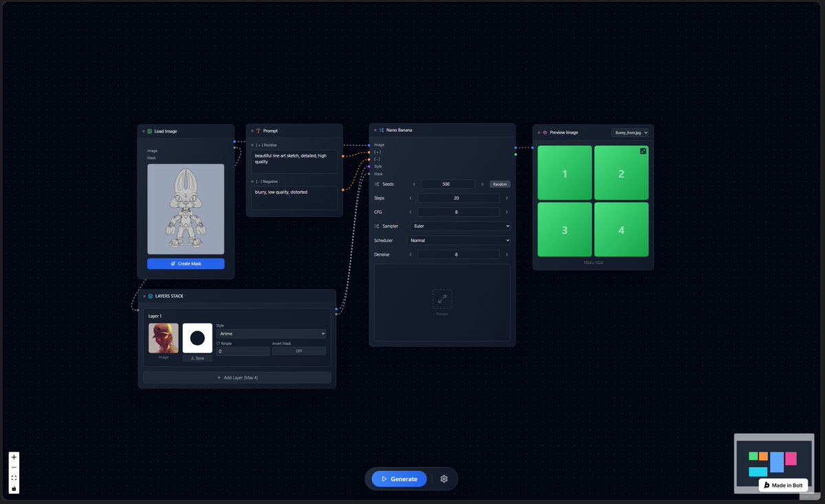Open the Sampler dropdown showing Euler
Viewport: 825px width, 504px height.
click(x=461, y=226)
